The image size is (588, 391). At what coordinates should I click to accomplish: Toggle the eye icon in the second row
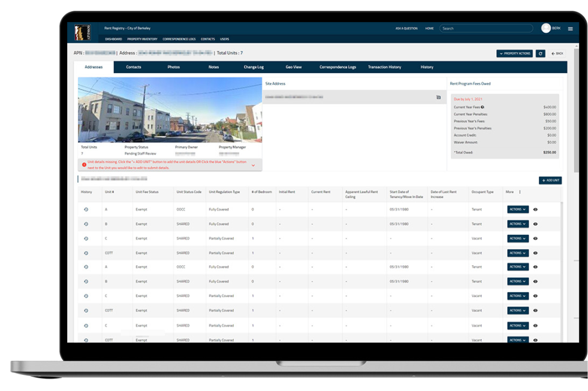[535, 224]
